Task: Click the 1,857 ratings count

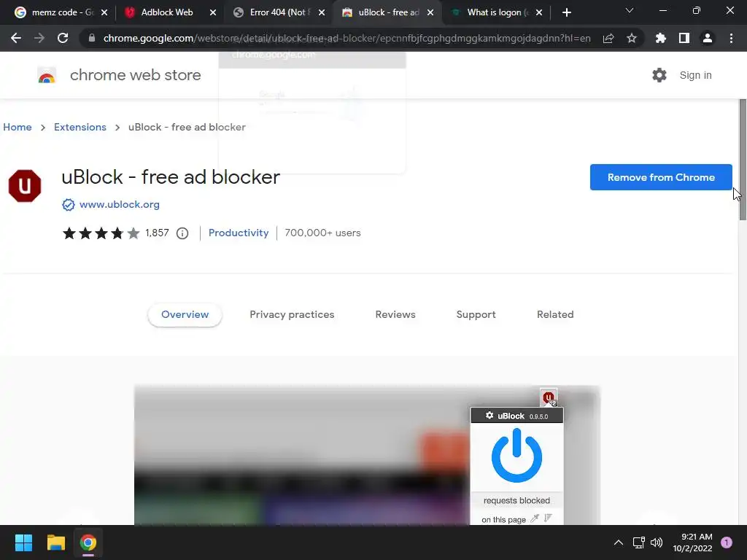Action: [x=158, y=233]
